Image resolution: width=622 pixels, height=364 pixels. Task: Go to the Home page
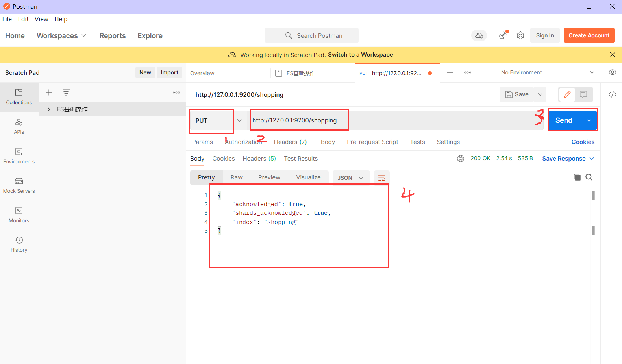[x=15, y=36]
